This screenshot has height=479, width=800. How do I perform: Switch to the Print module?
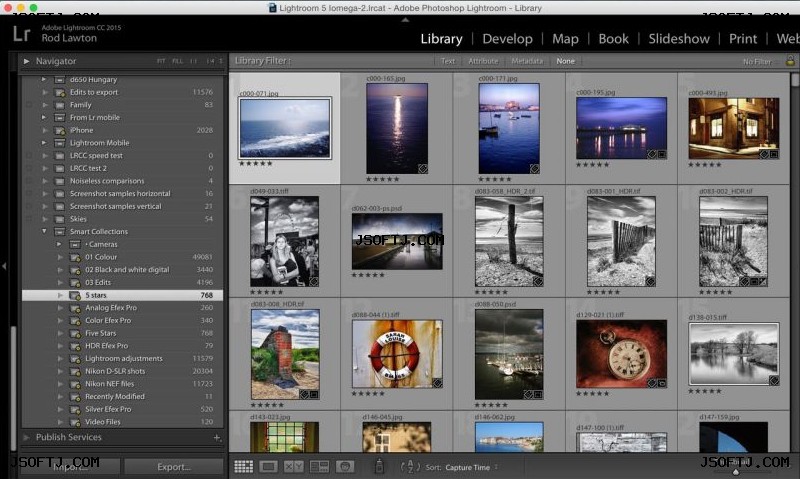coord(743,39)
